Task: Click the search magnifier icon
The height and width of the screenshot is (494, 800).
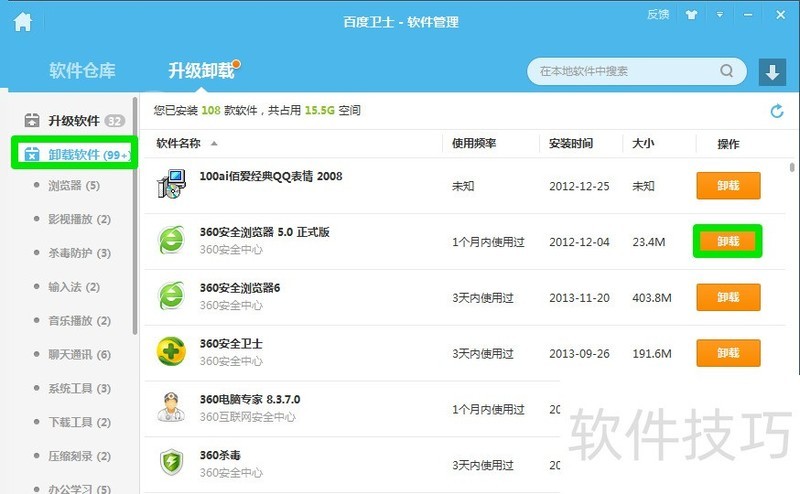Action: point(726,72)
